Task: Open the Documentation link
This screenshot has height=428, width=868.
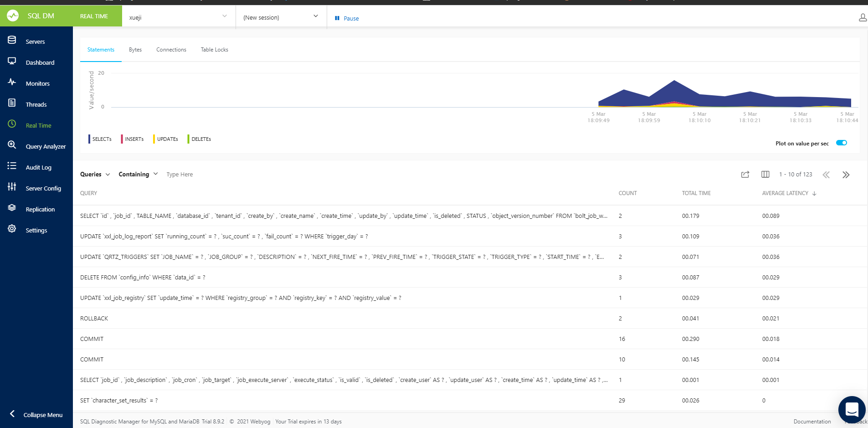Action: 812,421
